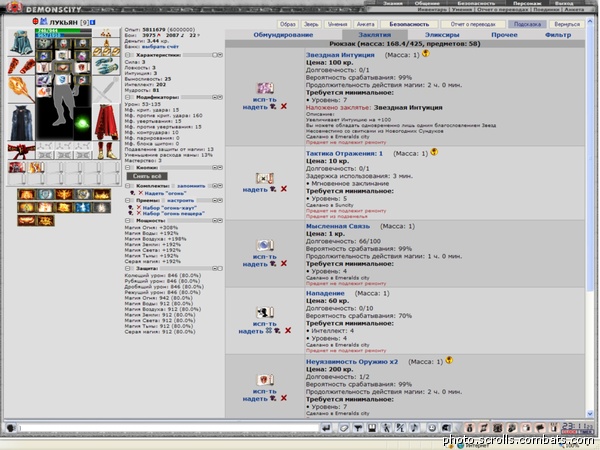Click the Звездная Интуиция scroll icon
Screen dimensions: 600x450
point(265,88)
